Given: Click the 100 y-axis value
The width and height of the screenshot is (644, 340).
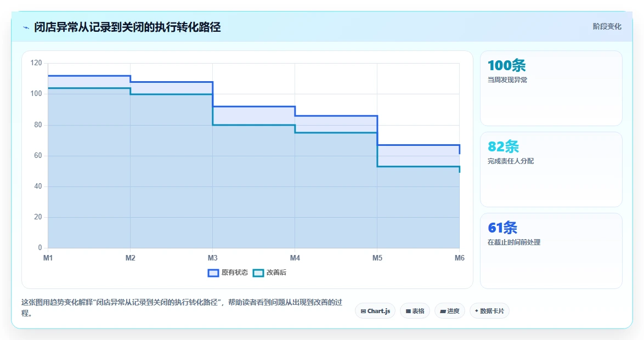Looking at the screenshot, I should point(36,94).
